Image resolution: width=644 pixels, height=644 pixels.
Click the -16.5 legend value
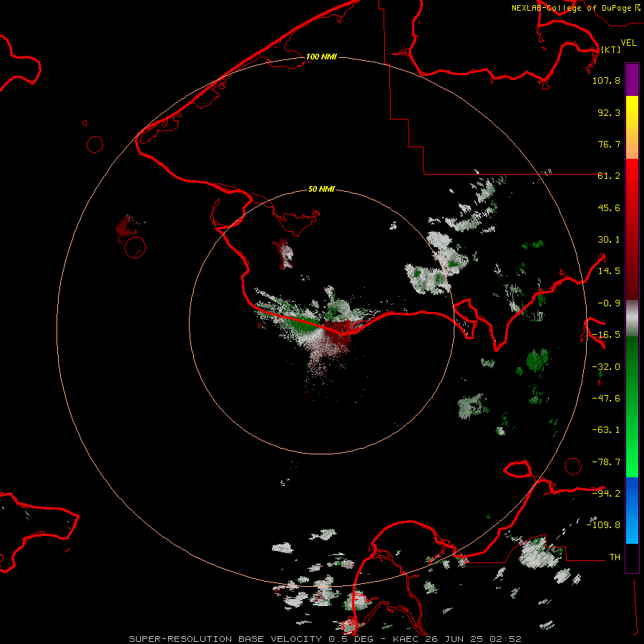click(x=606, y=335)
